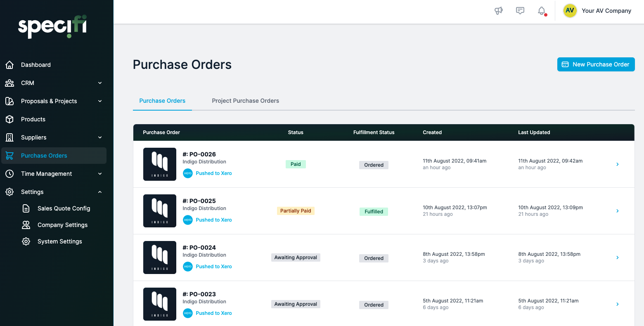
Task: Click the System Settings gear icon
Action: coord(26,241)
